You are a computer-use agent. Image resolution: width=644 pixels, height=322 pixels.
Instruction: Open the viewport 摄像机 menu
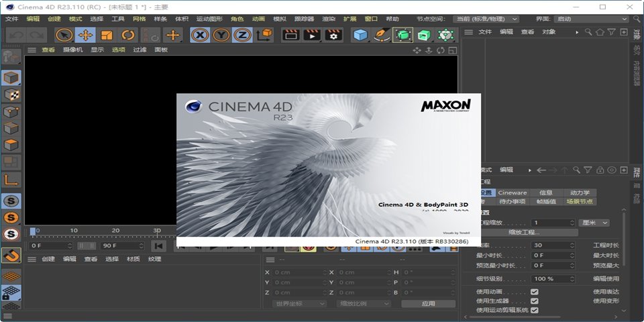click(72, 50)
